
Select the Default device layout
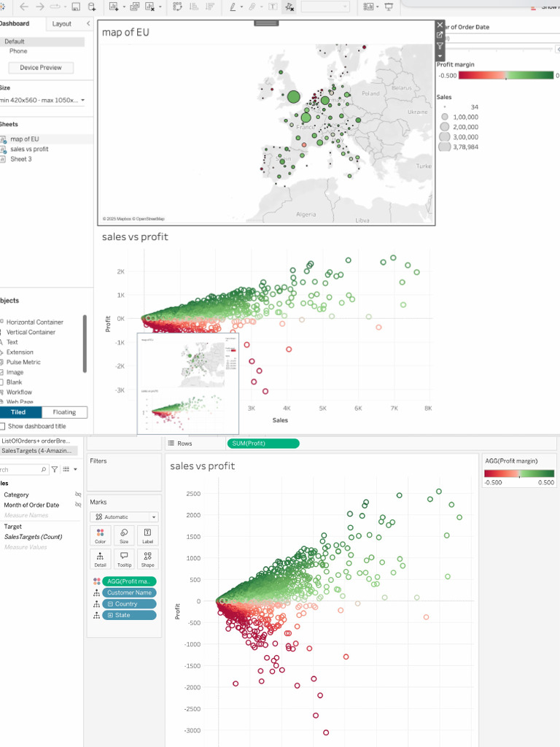tap(42, 42)
